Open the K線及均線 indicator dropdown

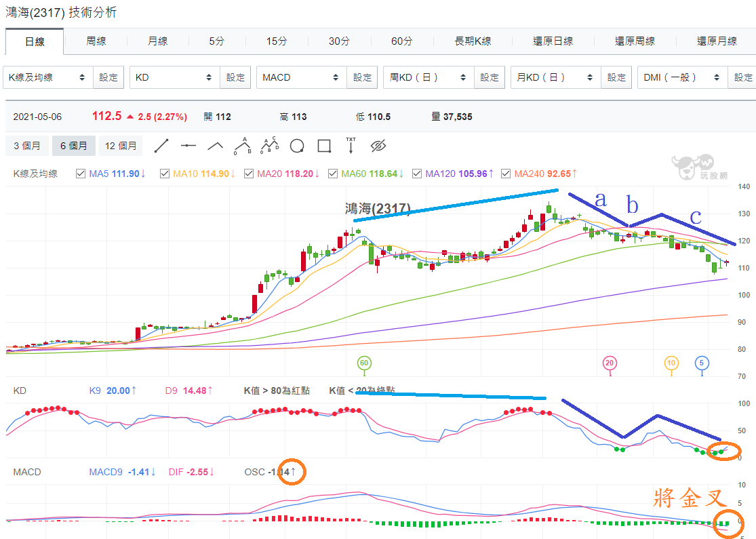[47, 77]
